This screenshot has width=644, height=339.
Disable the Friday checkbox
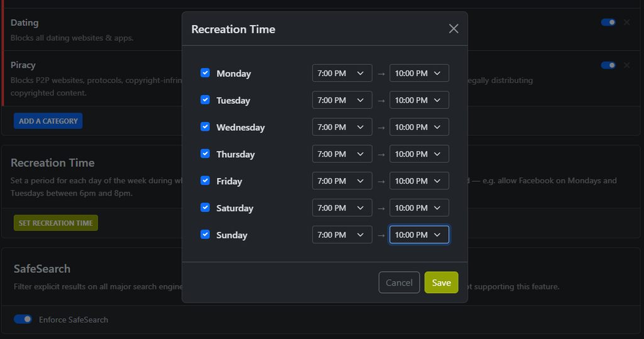tap(205, 181)
